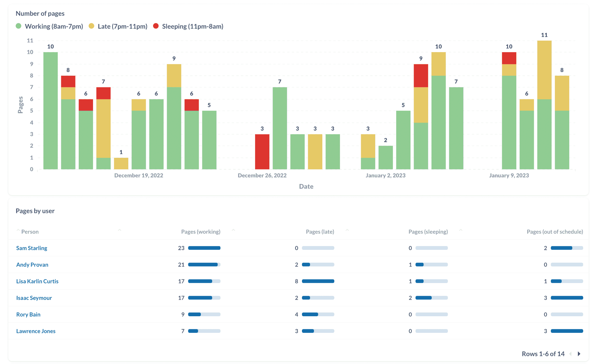The width and height of the screenshot is (597, 364).
Task: Toggle the Working (8am-7pm) series visibility
Action: pyautogui.click(x=54, y=26)
